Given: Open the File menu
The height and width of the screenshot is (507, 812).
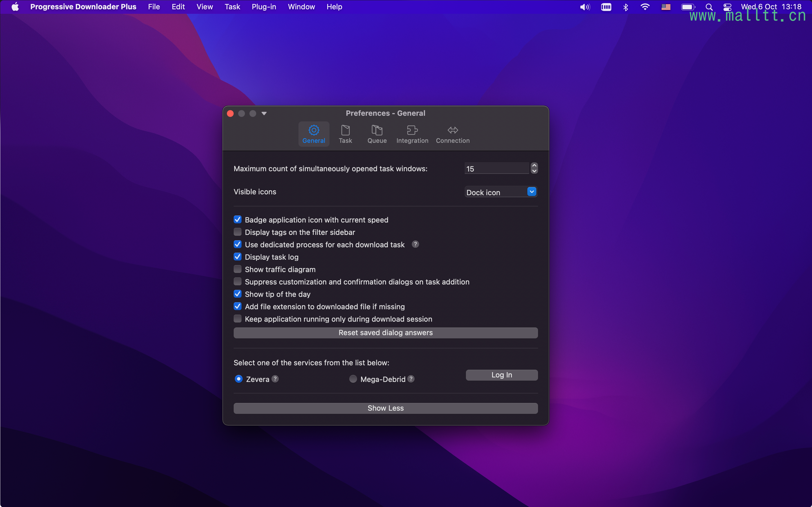Looking at the screenshot, I should (154, 7).
